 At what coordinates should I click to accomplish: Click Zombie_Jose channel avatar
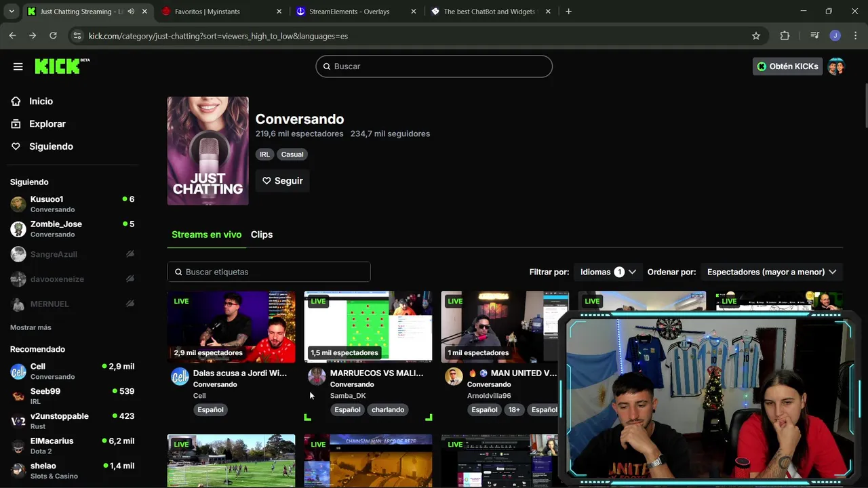pos(18,229)
